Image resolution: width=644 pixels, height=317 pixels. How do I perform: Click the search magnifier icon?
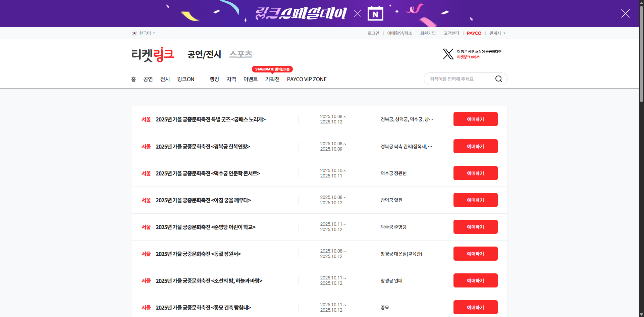tap(498, 79)
